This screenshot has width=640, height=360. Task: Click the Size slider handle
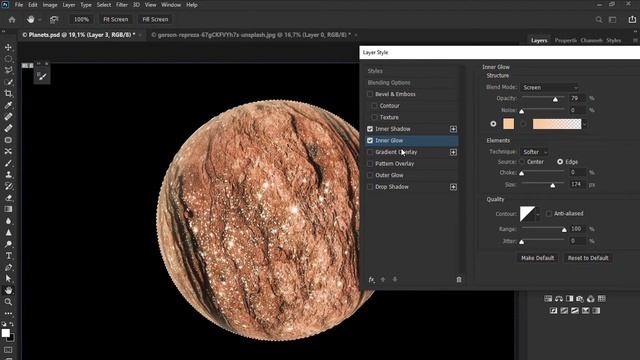point(553,186)
